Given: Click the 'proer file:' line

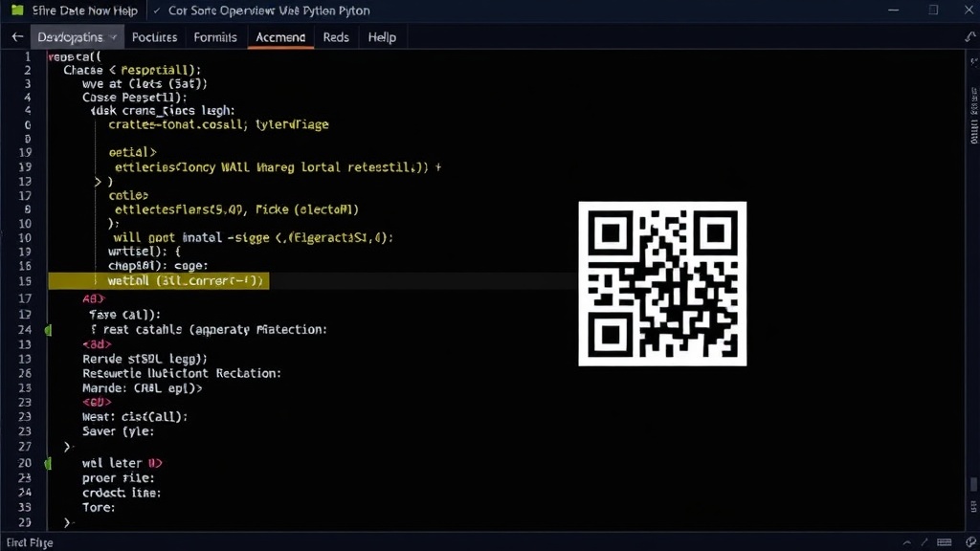Looking at the screenshot, I should coord(118,478).
